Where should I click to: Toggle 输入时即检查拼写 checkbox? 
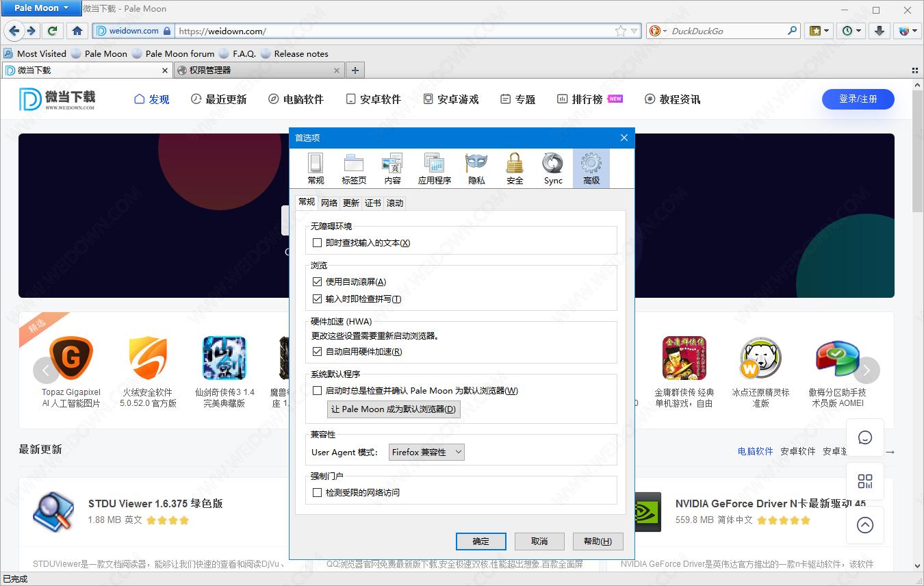pos(317,299)
